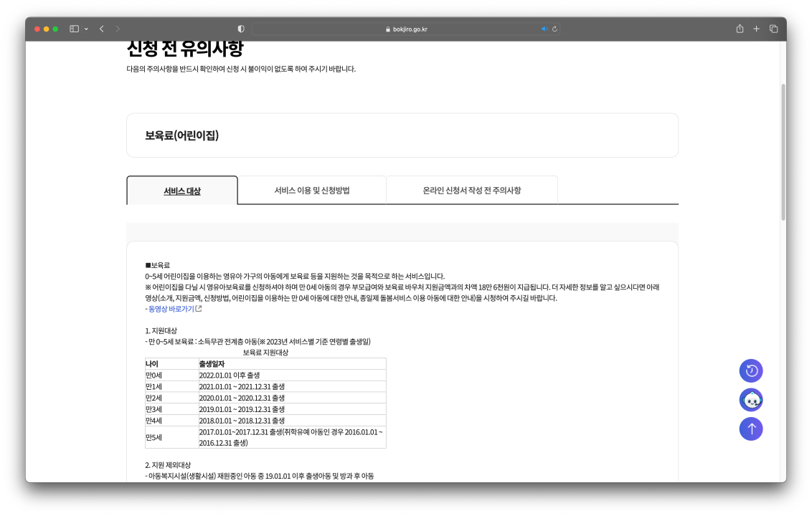Viewport: 812px width, 516px height.
Task: Click the scroll-to-top arrow icon
Action: click(751, 429)
